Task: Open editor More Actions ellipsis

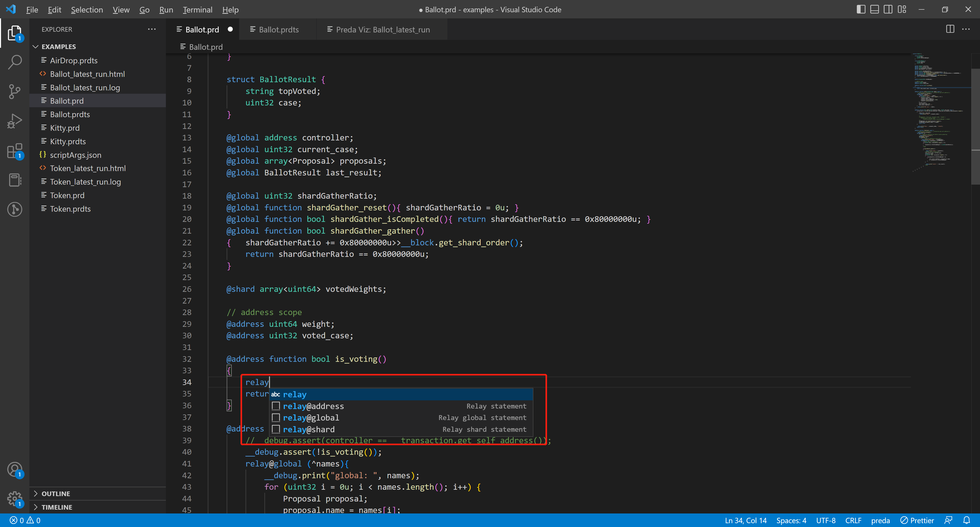Action: pyautogui.click(x=966, y=29)
